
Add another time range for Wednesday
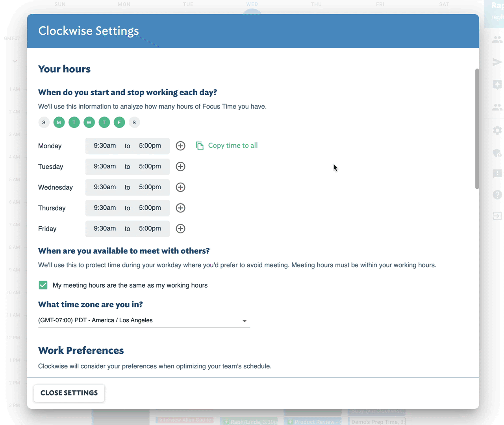180,187
